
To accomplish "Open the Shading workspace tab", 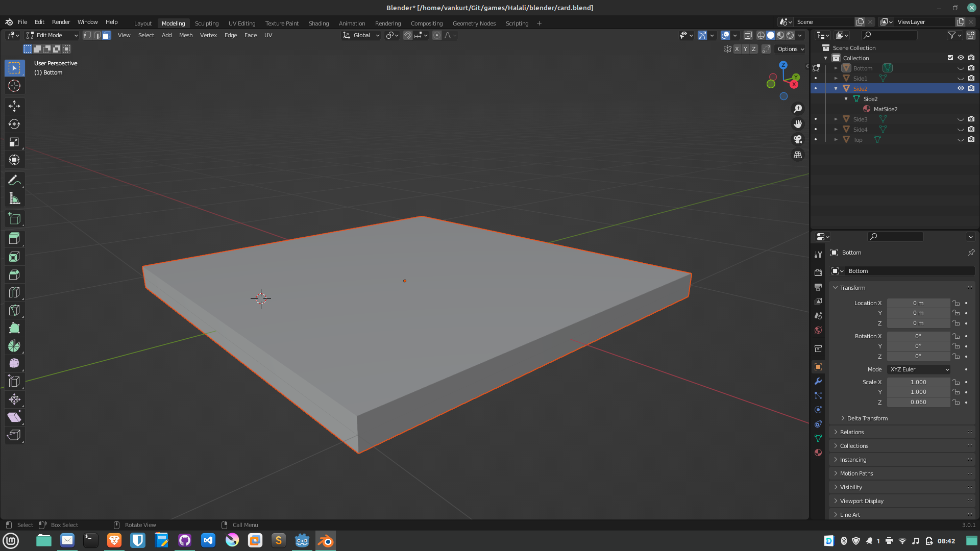I will pos(317,23).
